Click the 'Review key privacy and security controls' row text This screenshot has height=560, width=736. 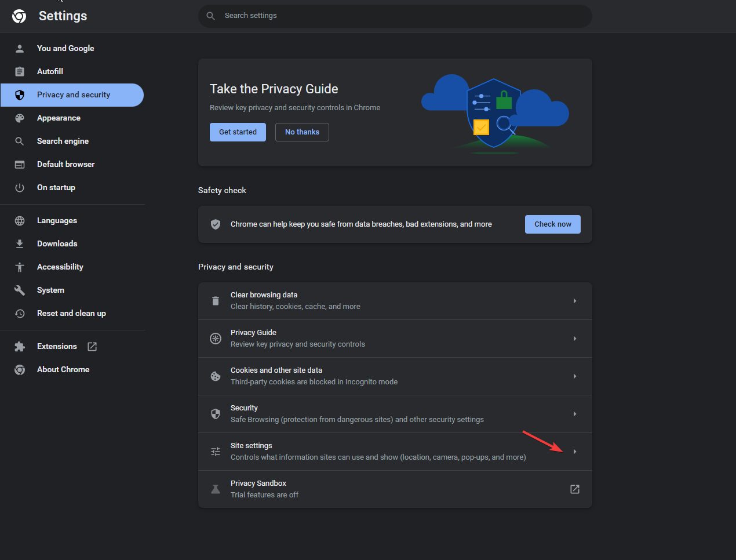point(298,344)
